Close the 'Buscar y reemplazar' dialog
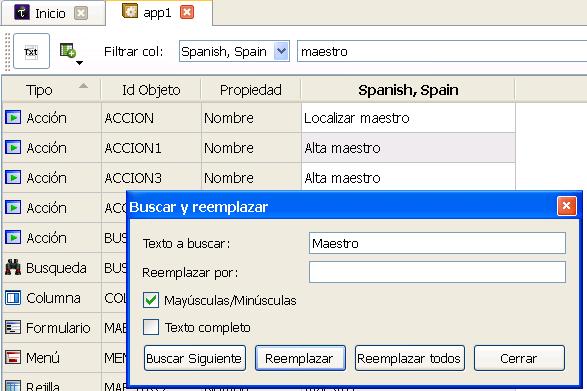 566,206
